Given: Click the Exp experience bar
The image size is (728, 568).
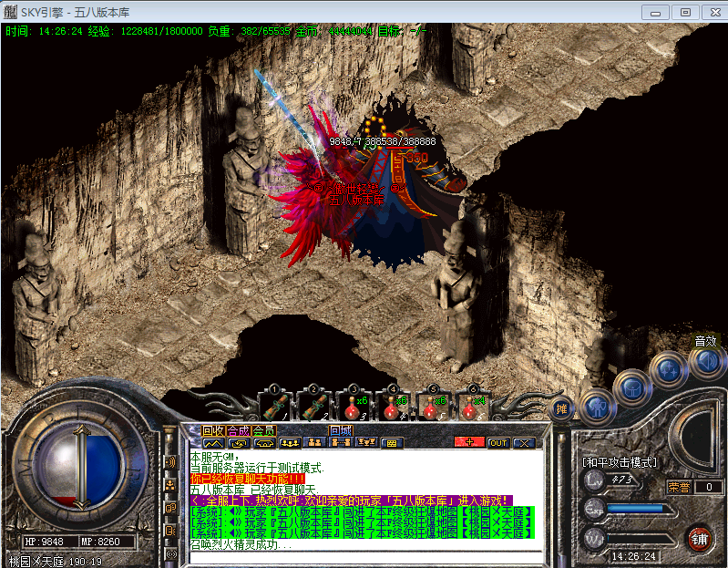Looking at the screenshot, I should pos(641,509).
